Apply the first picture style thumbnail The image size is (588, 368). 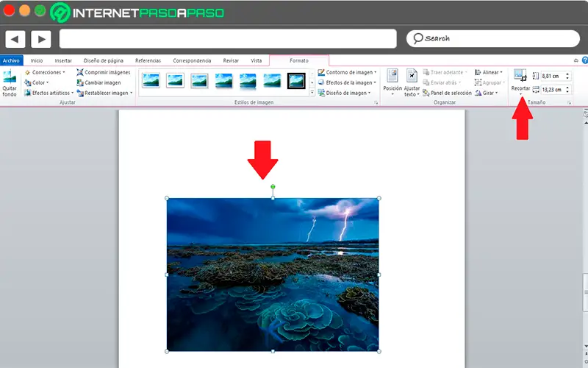click(x=151, y=80)
